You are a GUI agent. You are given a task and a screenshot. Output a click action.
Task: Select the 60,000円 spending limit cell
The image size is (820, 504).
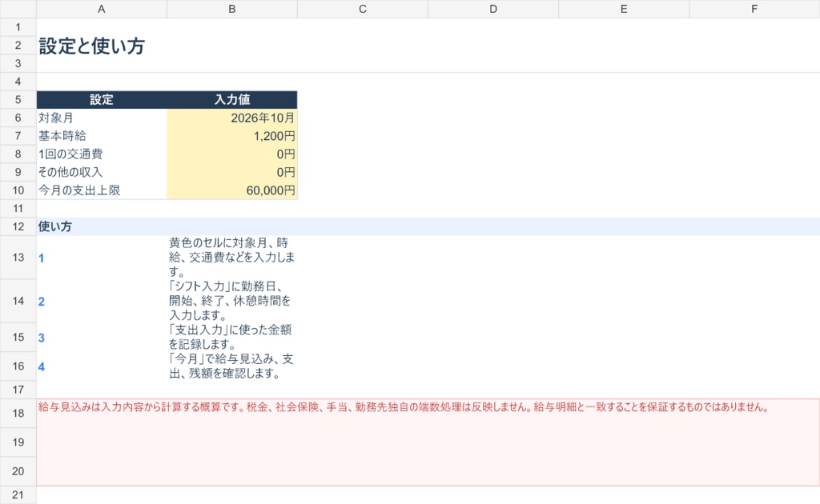[x=232, y=190]
